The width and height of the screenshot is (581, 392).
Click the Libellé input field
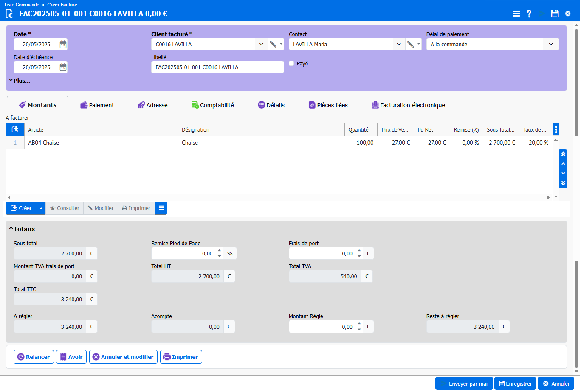217,67
